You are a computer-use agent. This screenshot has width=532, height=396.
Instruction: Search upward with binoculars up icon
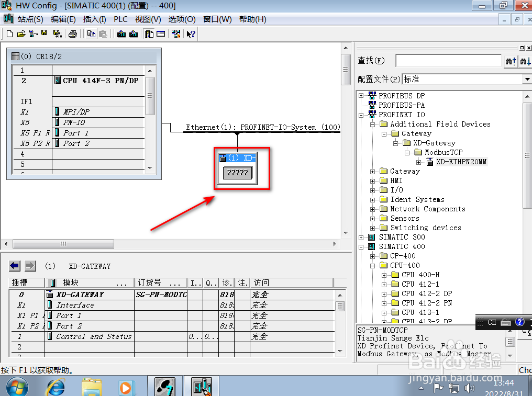tap(511, 61)
